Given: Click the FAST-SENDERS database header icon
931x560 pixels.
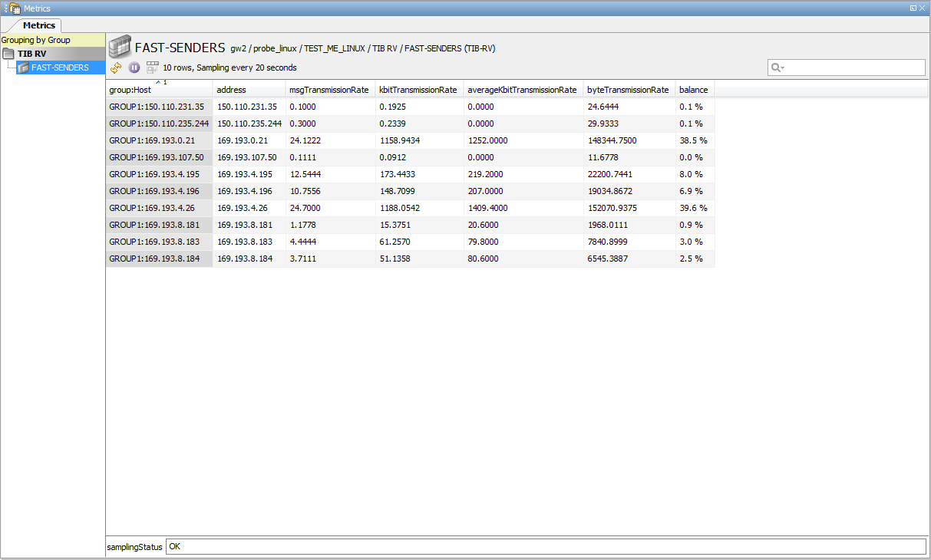Looking at the screenshot, I should [119, 47].
